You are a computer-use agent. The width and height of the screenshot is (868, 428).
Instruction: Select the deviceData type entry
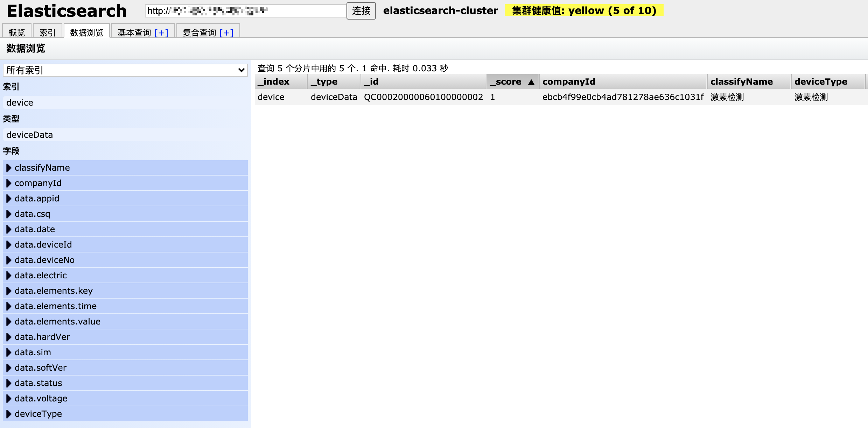[x=29, y=135]
